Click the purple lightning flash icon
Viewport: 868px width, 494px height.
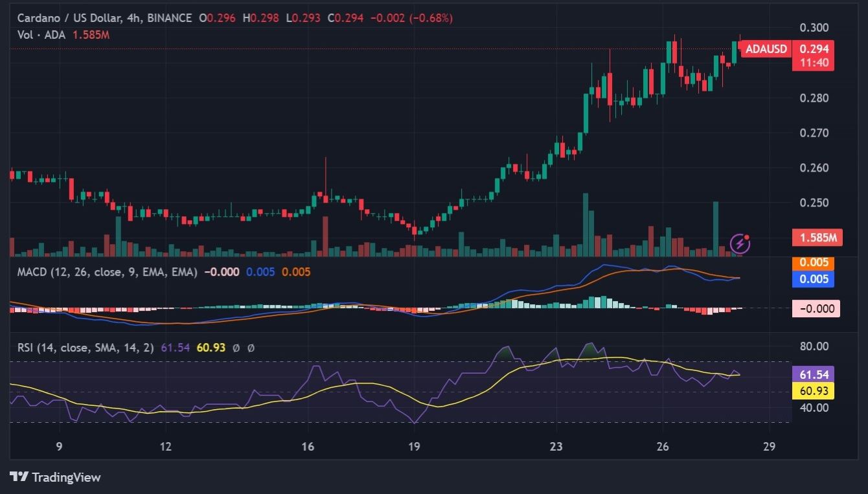pos(740,243)
